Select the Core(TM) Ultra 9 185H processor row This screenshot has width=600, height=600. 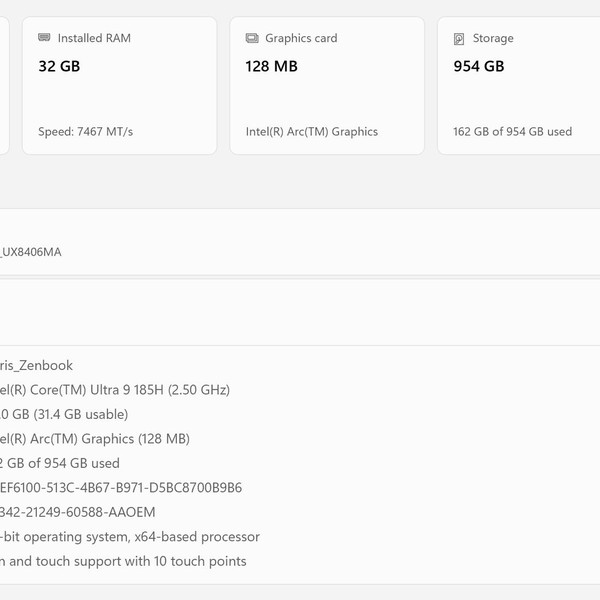pyautogui.click(x=115, y=390)
